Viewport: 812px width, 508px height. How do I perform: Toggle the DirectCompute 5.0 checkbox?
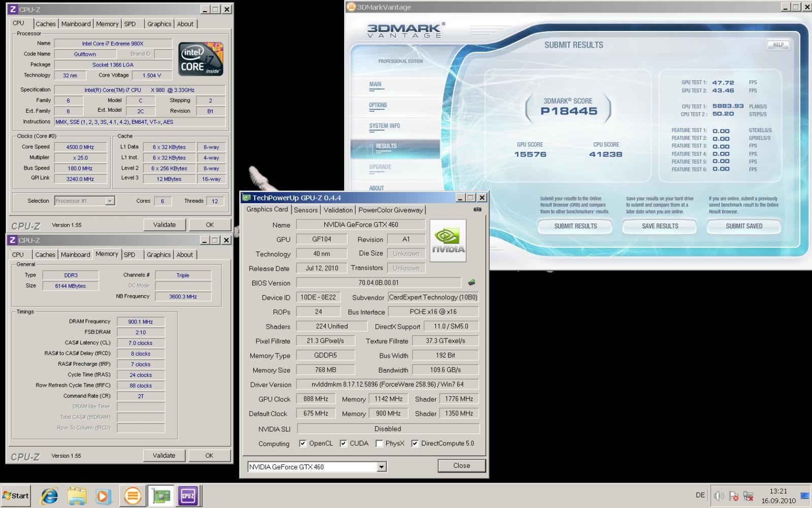click(415, 443)
